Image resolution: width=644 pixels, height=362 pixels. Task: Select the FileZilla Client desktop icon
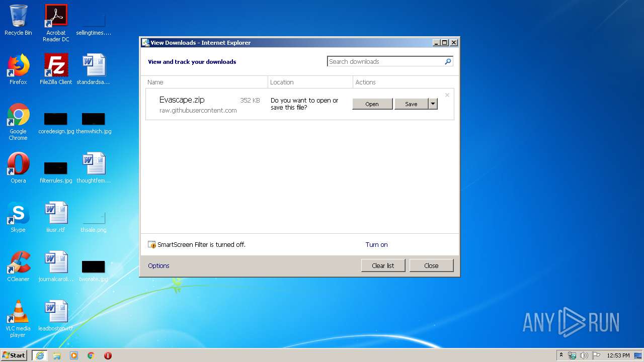pyautogui.click(x=56, y=69)
